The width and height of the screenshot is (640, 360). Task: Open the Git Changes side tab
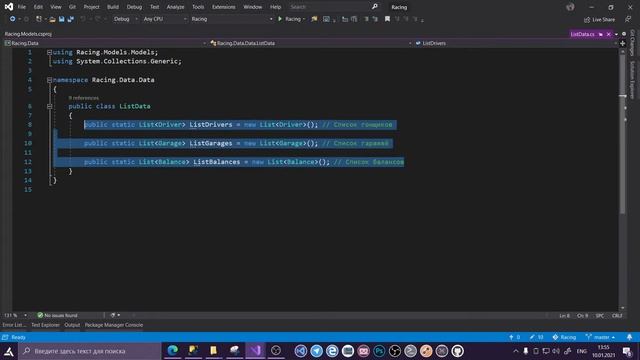point(632,42)
